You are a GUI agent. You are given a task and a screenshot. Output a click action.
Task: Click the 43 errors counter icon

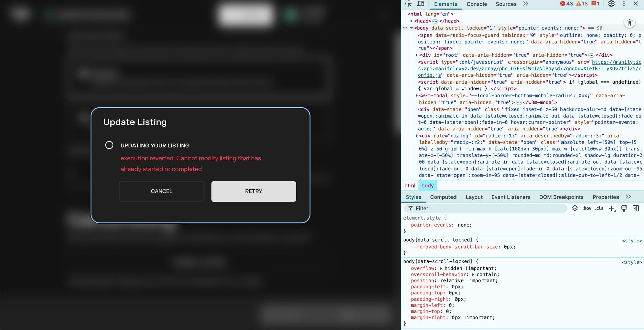(567, 4)
